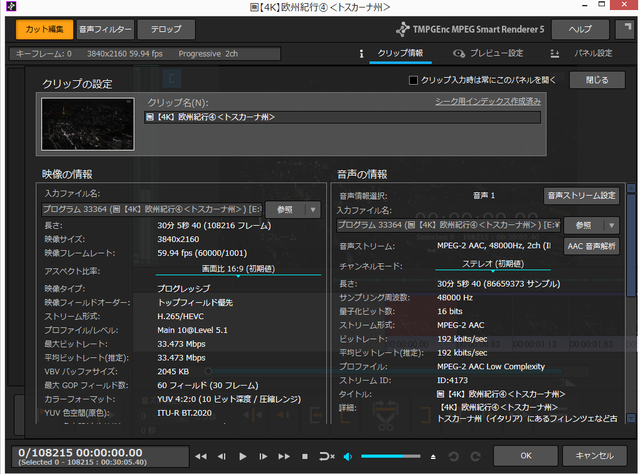
Task: Click the redo arrow icon
Action: coord(475,456)
